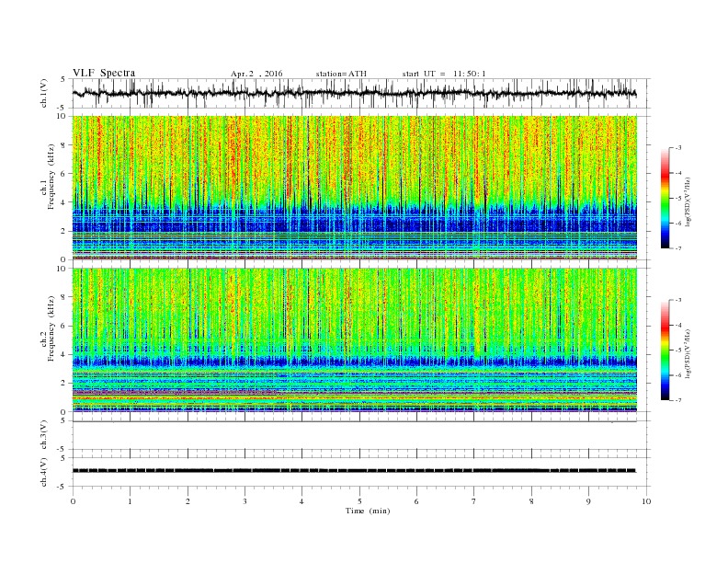This screenshot has height=563, width=728.
Task: Select the "Apr. 2 , 2016" date label
Action: 256,74
